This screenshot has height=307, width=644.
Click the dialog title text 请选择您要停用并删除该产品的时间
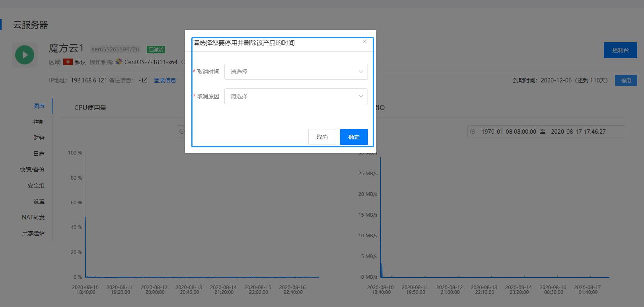pos(244,43)
